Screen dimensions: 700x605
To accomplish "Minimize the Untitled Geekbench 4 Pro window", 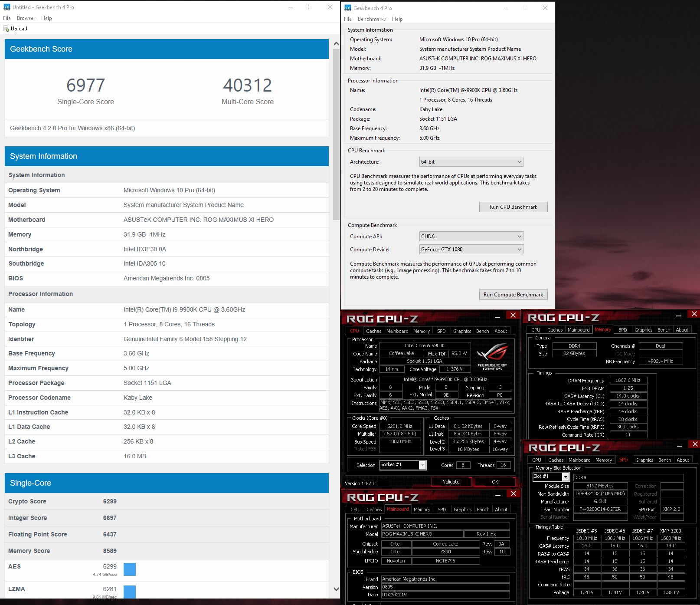I will tap(290, 7).
